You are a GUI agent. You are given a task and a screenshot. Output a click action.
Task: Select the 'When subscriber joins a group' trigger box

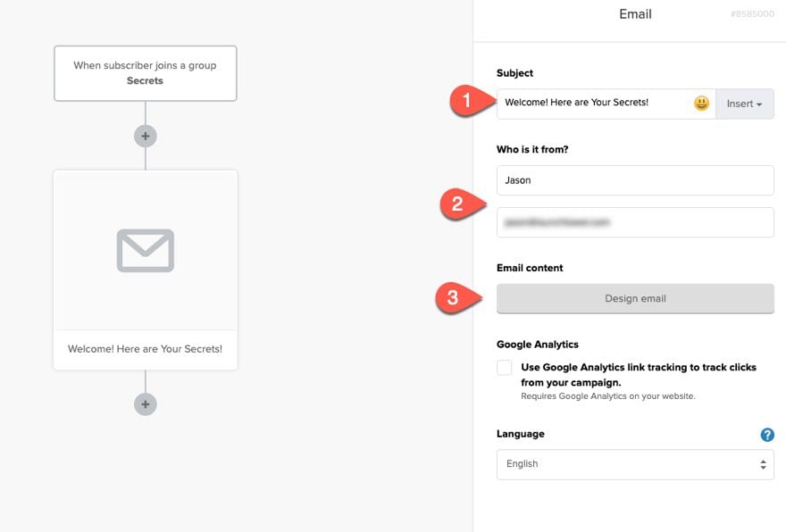coord(145,73)
